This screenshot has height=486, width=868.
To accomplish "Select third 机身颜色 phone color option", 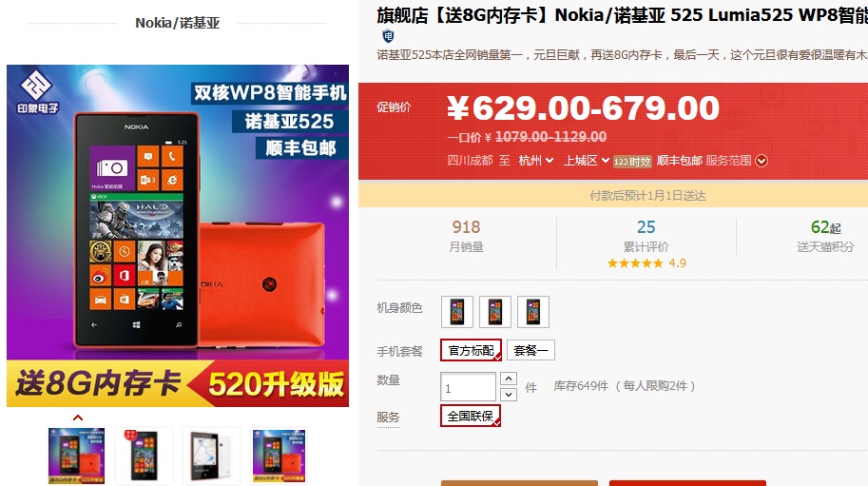I will [x=533, y=312].
